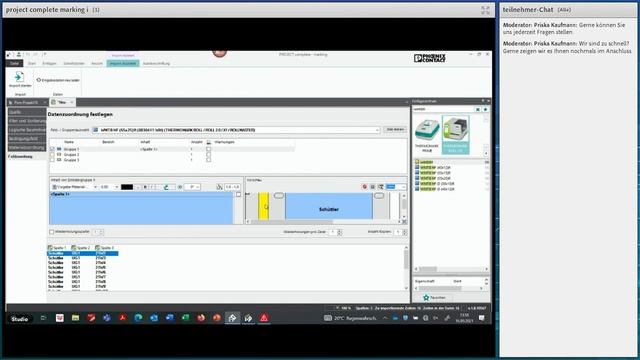Image resolution: width=640 pixels, height=360 pixels.
Task: Open Microsoft Edge from the taskbar
Action: pos(138,318)
